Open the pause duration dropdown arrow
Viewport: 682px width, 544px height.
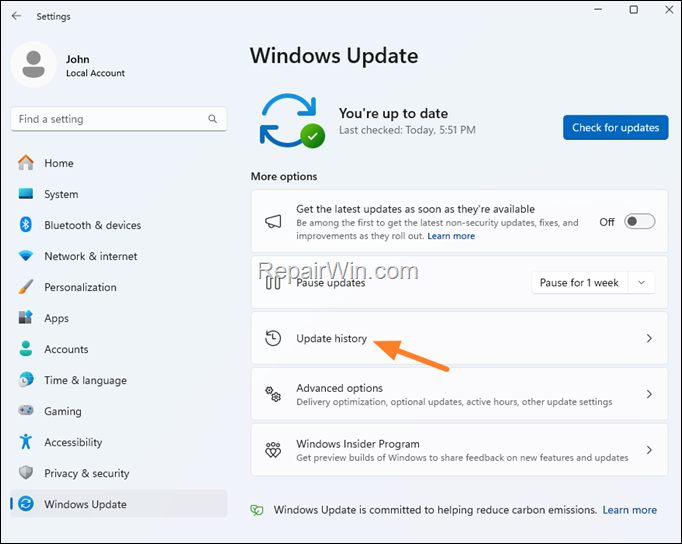641,283
